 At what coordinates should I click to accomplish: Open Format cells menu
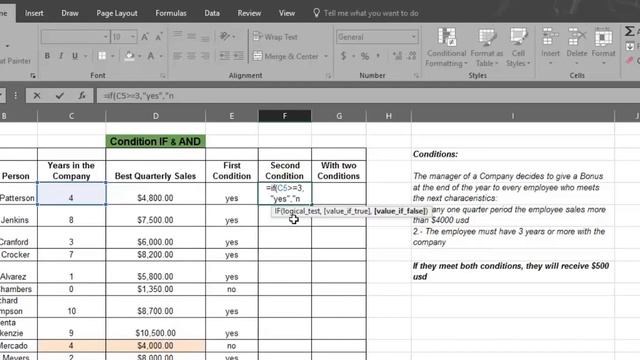tap(603, 47)
